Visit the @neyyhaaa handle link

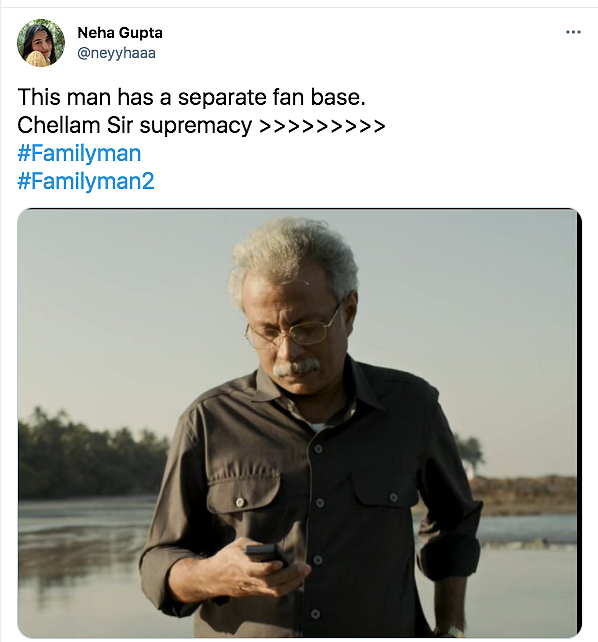pyautogui.click(x=117, y=53)
